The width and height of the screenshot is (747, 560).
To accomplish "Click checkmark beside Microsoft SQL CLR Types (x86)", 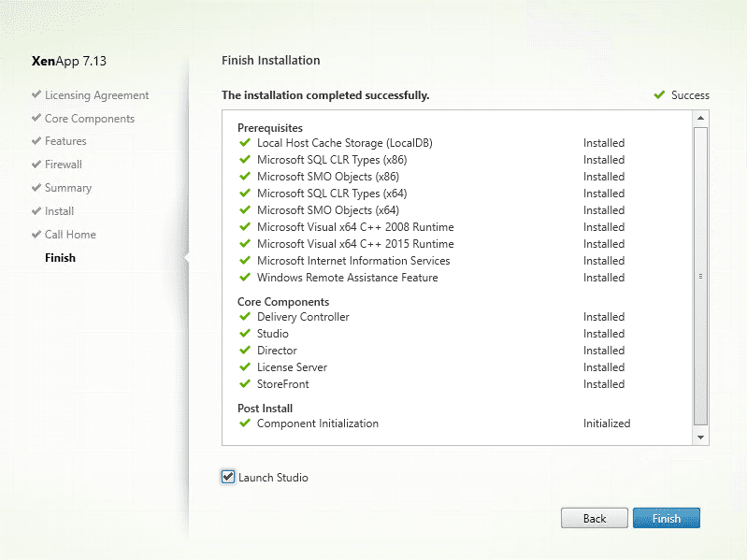I will click(x=245, y=159).
